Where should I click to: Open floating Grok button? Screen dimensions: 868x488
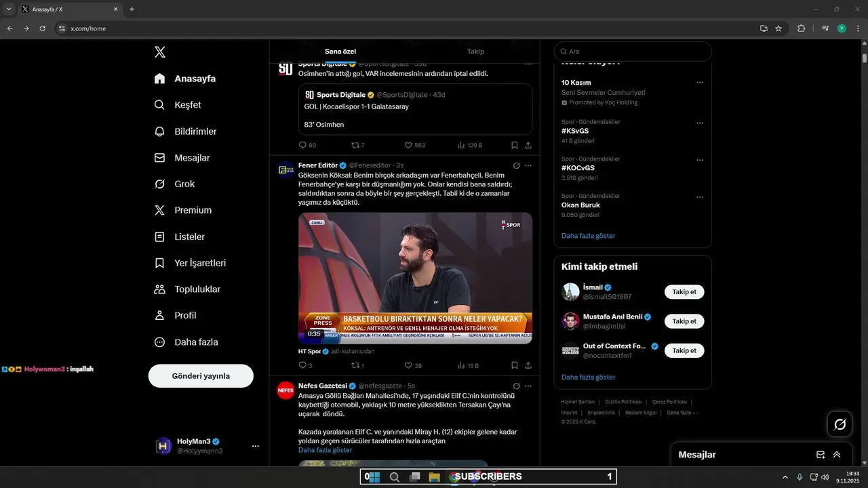840,424
